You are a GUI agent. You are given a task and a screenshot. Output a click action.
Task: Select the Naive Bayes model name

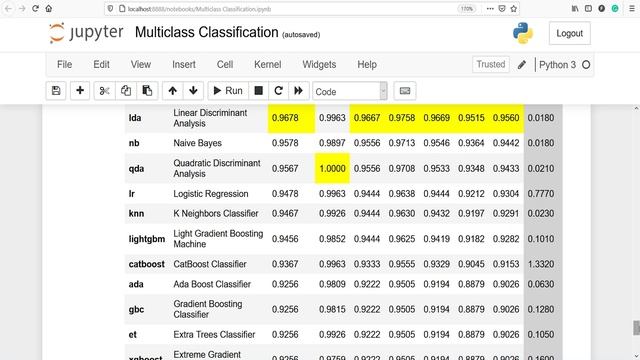click(198, 143)
